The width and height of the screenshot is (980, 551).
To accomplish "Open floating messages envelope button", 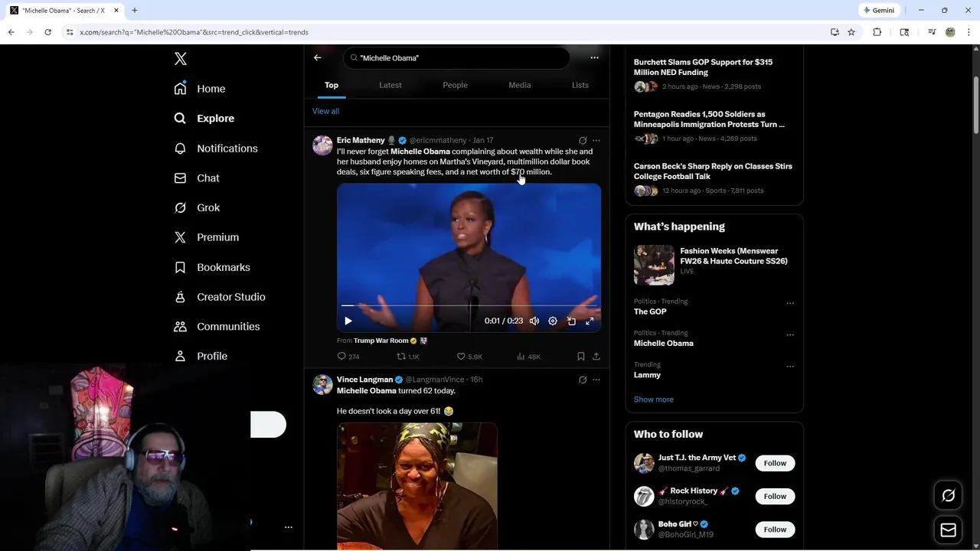I will coord(948,530).
